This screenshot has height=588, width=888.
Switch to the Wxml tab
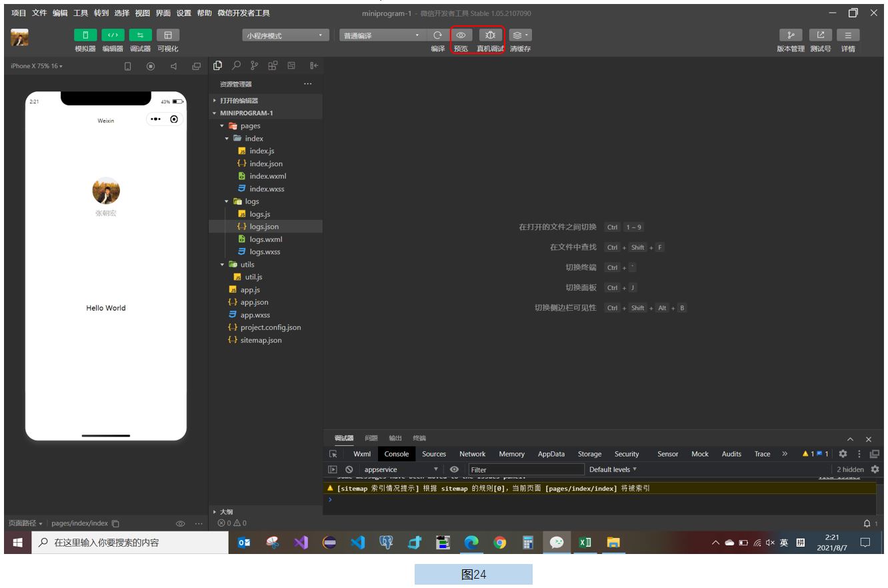click(x=362, y=454)
